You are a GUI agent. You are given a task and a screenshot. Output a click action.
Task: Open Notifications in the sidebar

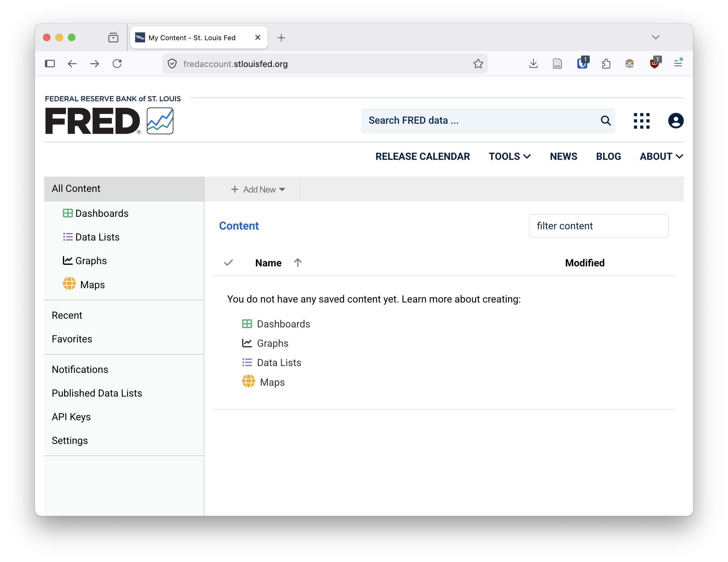point(80,370)
